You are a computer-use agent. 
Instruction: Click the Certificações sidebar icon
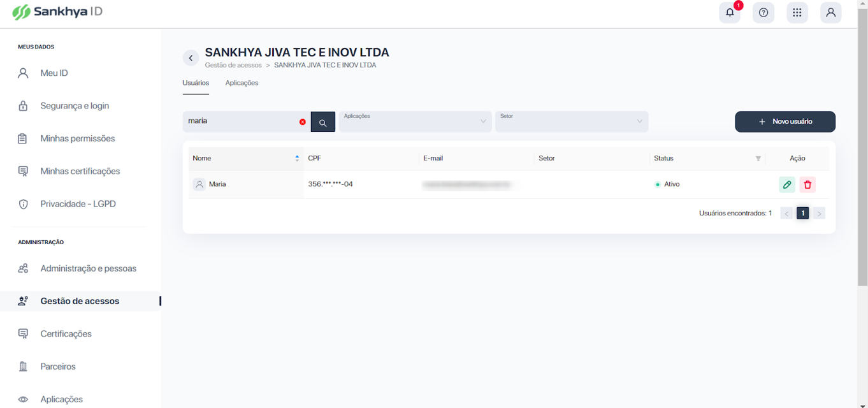[23, 334]
